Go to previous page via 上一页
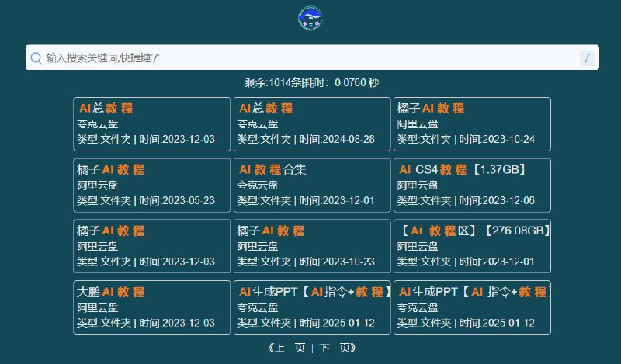Image resolution: width=621 pixels, height=364 pixels. (286, 348)
